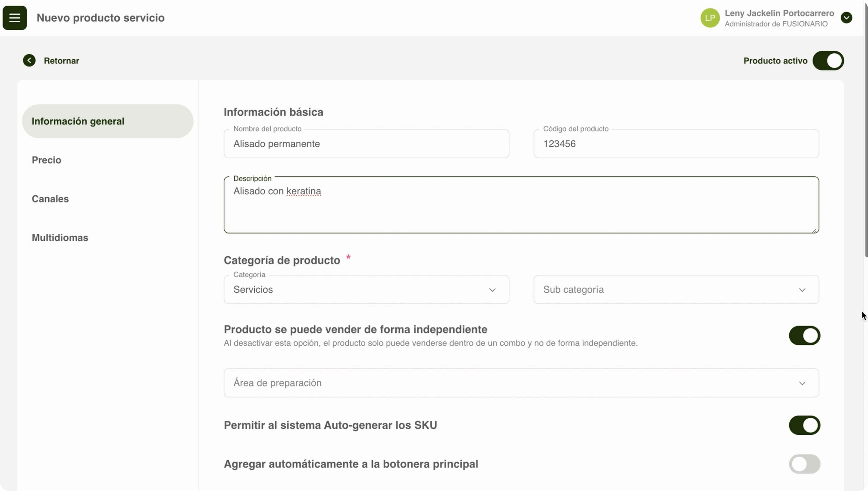
Task: Click the LP user avatar
Action: pyautogui.click(x=710, y=18)
